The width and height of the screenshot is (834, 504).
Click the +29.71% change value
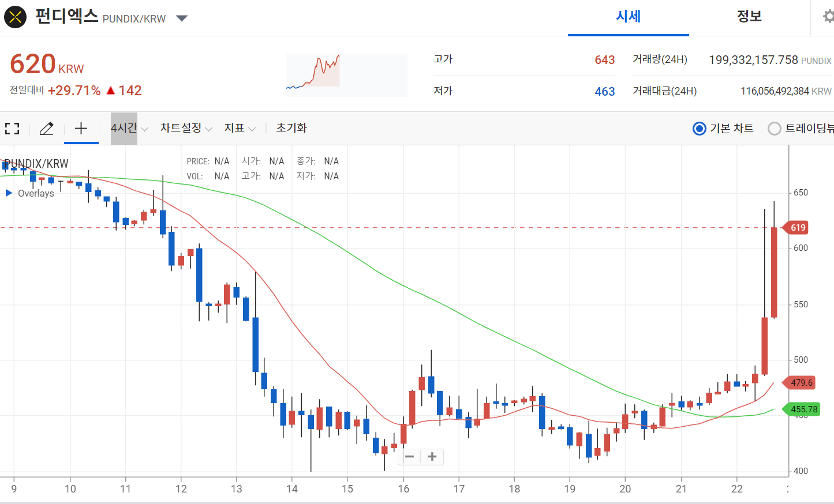point(74,91)
